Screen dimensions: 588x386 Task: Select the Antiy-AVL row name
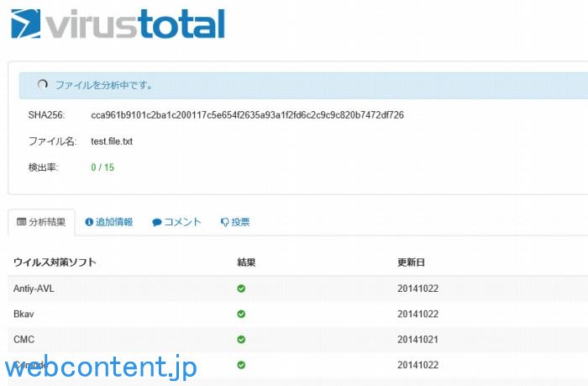click(34, 288)
